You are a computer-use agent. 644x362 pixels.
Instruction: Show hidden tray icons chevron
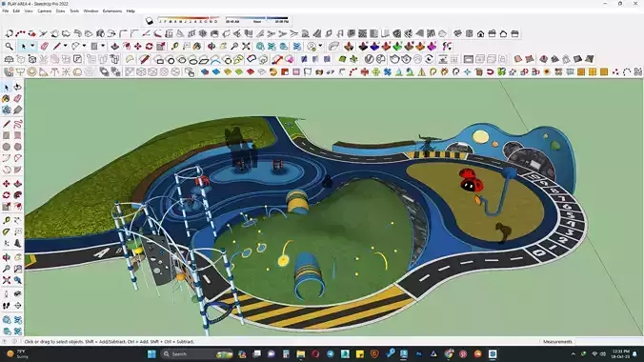tap(574, 353)
